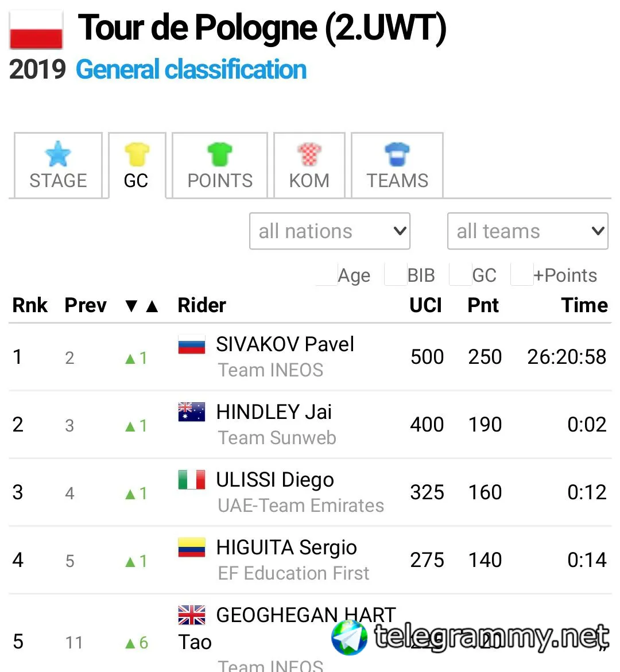620x672 pixels.
Task: Toggle the BIB column checkbox
Action: click(x=396, y=275)
